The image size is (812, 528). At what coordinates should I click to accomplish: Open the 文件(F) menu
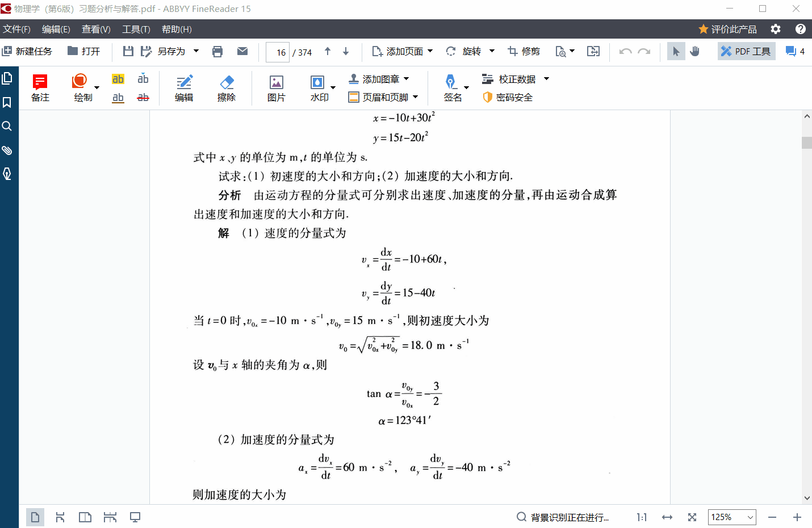click(16, 29)
